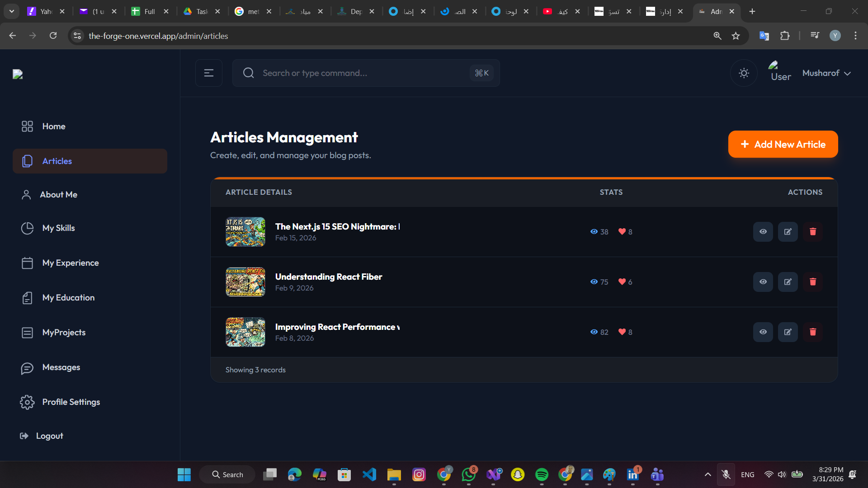Delete the Understanding React Fiber article
Image resolution: width=868 pixels, height=488 pixels.
pyautogui.click(x=812, y=282)
